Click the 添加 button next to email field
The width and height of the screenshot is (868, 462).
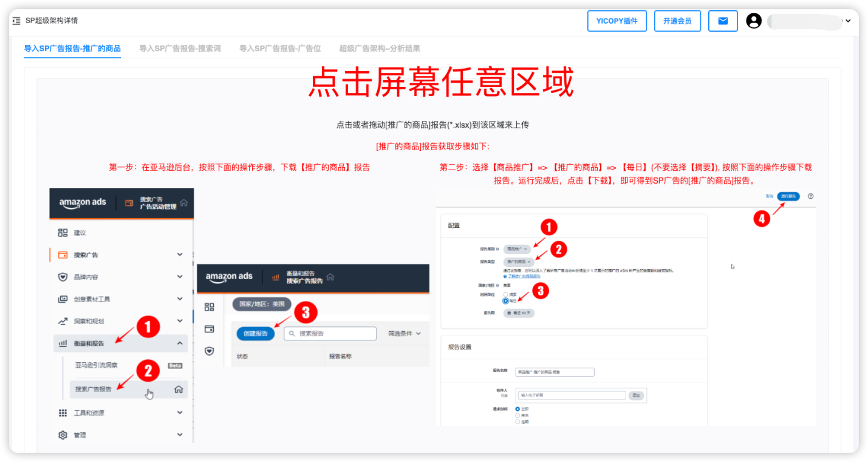[637, 395]
